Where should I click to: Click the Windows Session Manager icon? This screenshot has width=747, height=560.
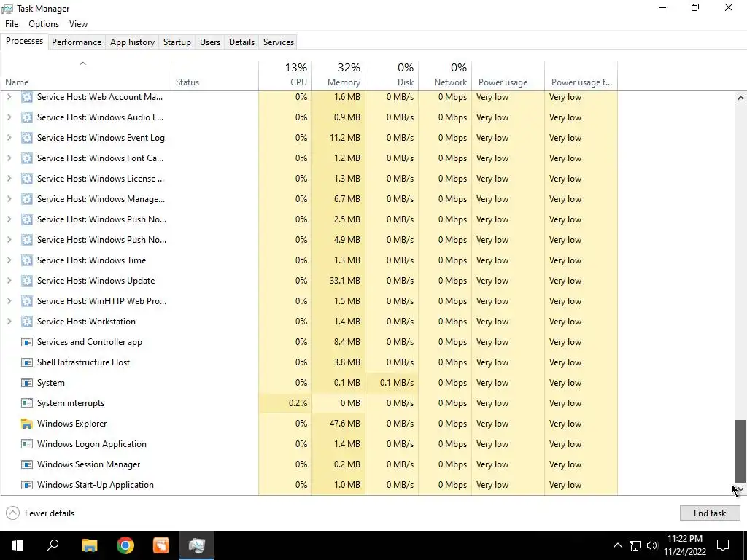[x=27, y=464]
